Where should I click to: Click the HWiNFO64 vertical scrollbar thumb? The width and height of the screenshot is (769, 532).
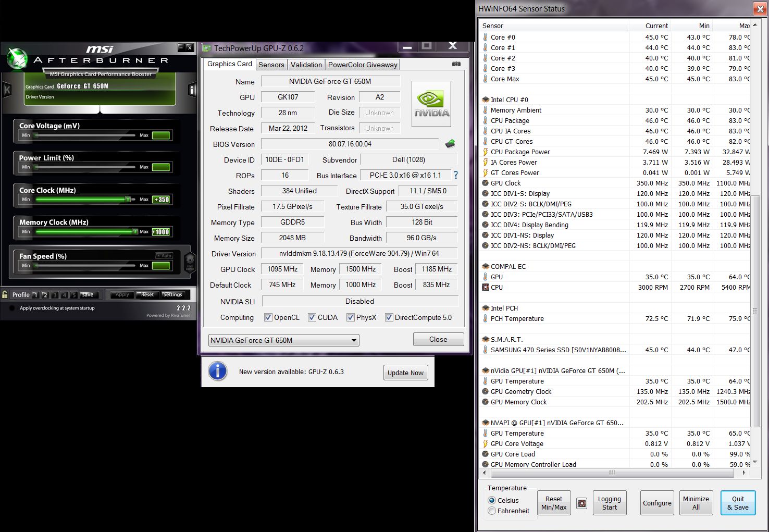point(755,311)
